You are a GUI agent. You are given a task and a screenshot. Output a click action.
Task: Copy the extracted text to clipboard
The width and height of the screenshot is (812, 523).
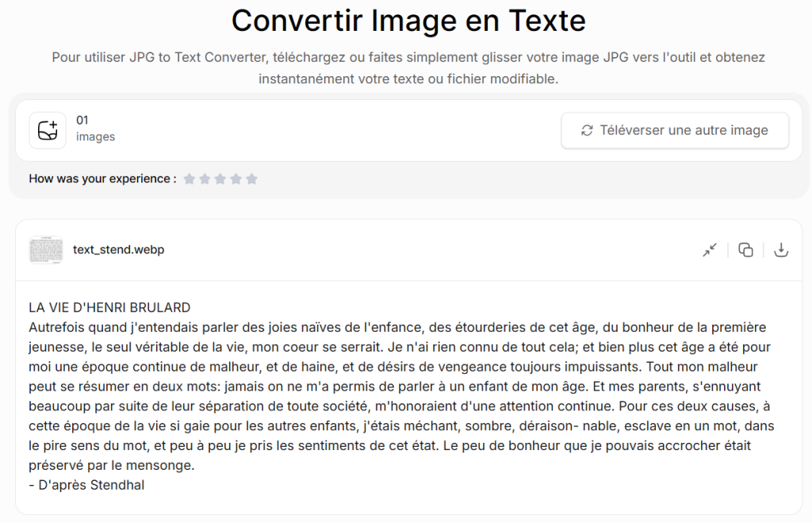click(x=745, y=250)
